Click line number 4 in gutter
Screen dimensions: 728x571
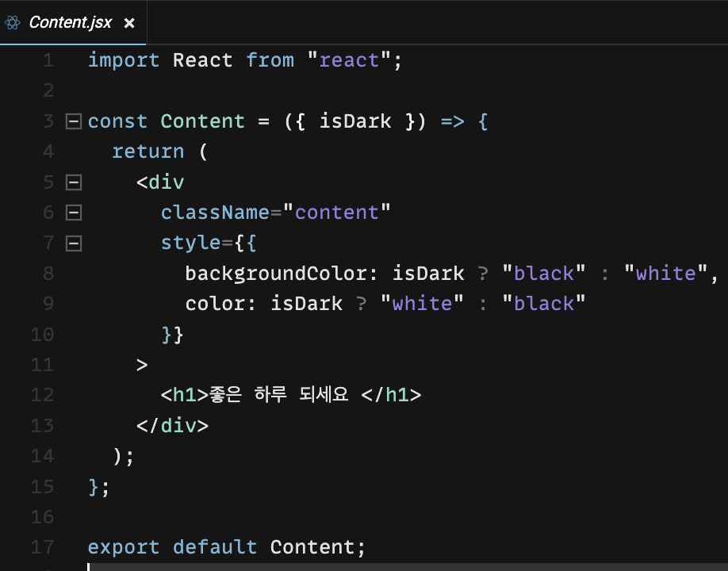pos(48,151)
